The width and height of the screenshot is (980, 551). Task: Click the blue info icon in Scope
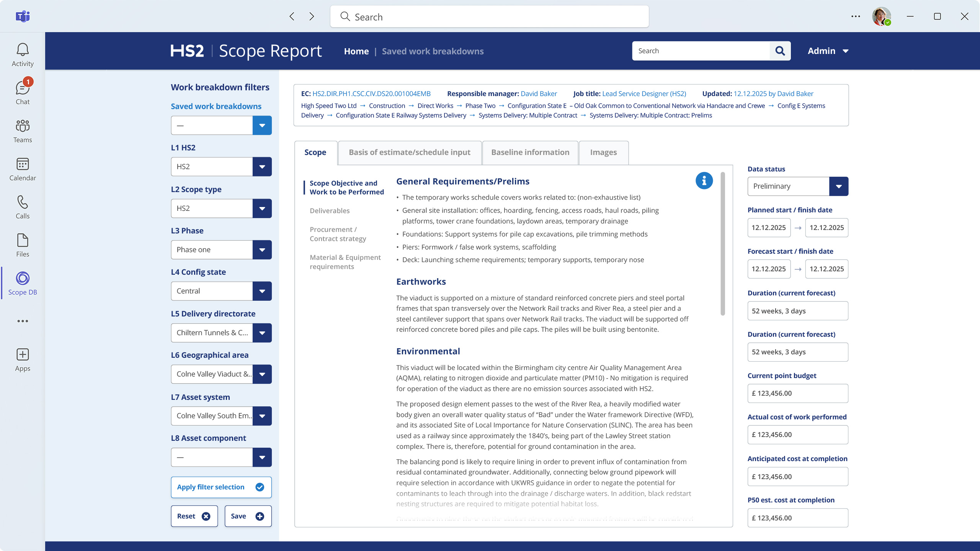pyautogui.click(x=704, y=181)
